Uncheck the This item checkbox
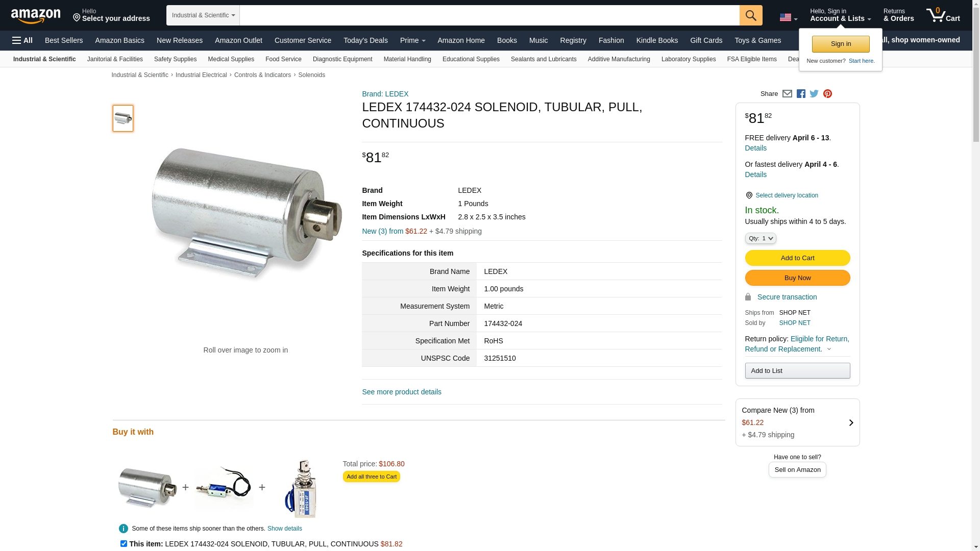The width and height of the screenshot is (980, 551). tap(124, 544)
